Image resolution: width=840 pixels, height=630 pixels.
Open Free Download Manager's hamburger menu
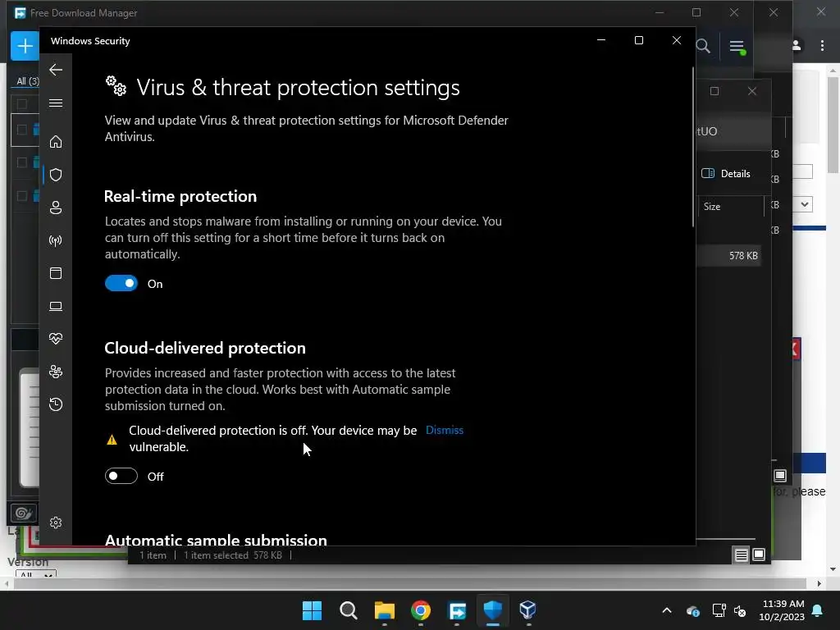pos(737,47)
